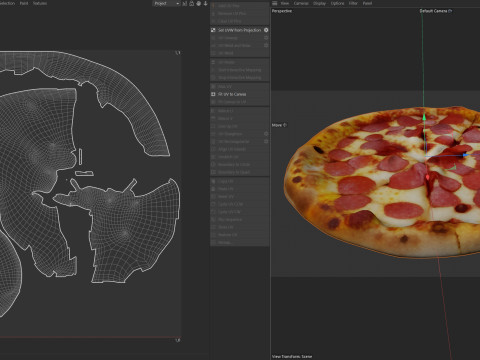Click the Default Camera icon
This screenshot has height=360, width=480.
point(450,11)
